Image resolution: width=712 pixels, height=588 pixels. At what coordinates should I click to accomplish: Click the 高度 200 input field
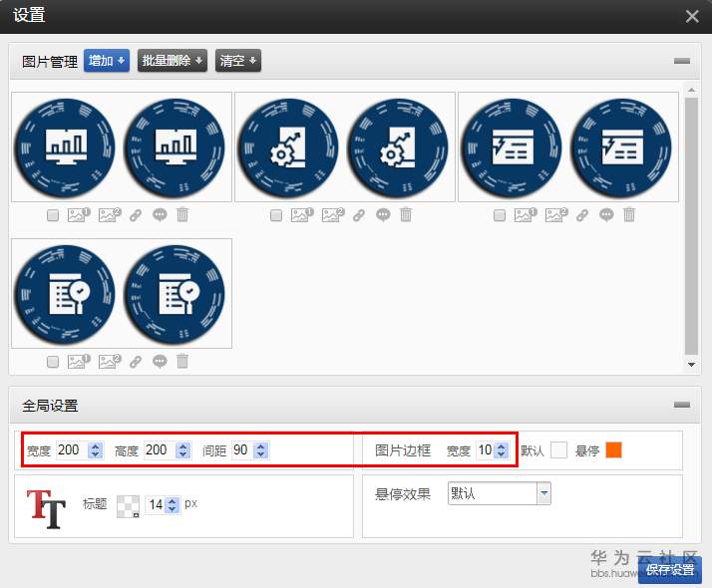(x=160, y=450)
